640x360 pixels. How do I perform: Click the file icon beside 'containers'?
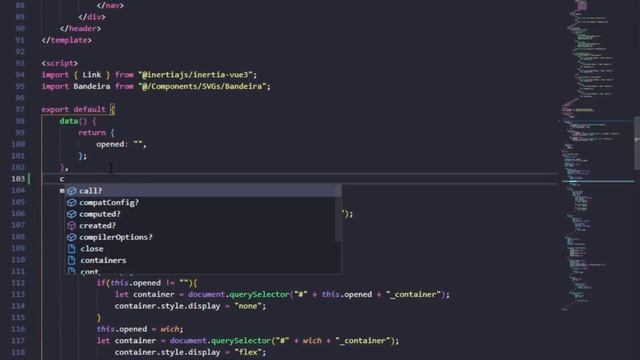[x=72, y=260]
